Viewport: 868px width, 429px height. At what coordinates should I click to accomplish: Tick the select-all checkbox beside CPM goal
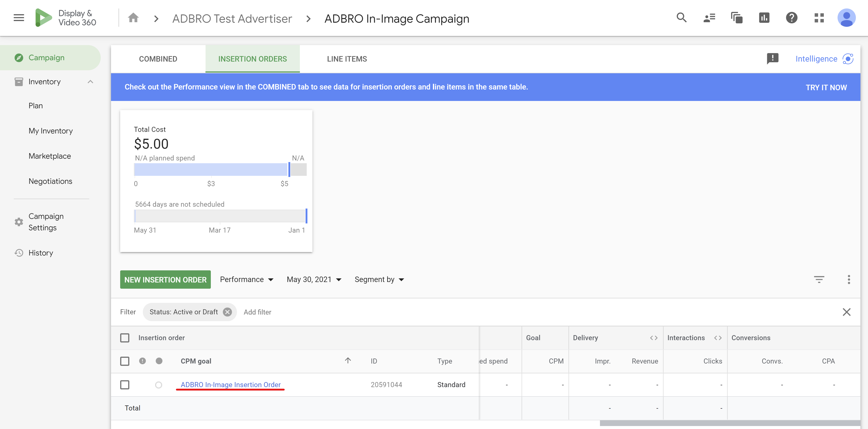tap(125, 361)
